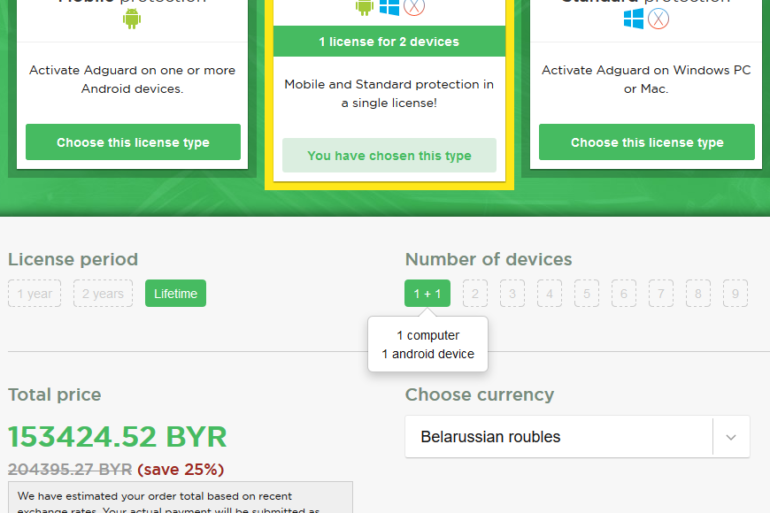Click the 'License period' heading
Viewport: 770px width, 513px height.
tap(73, 259)
